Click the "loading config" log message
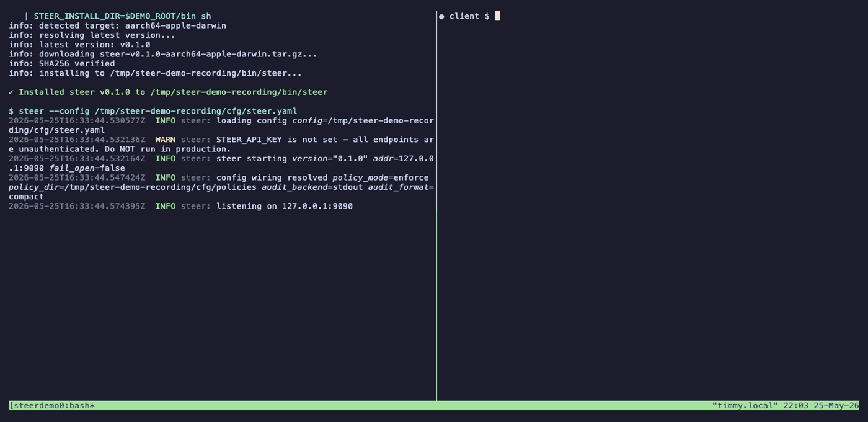The width and height of the screenshot is (868, 422). pyautogui.click(x=221, y=125)
